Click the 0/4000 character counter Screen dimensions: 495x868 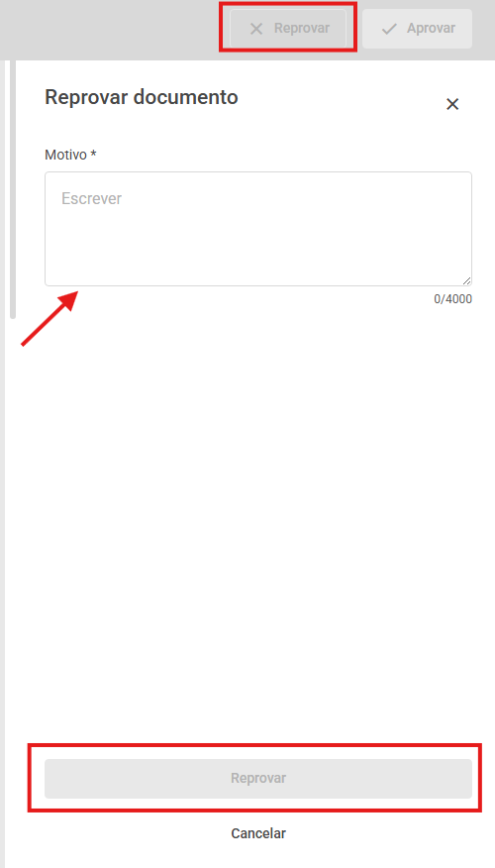point(453,299)
